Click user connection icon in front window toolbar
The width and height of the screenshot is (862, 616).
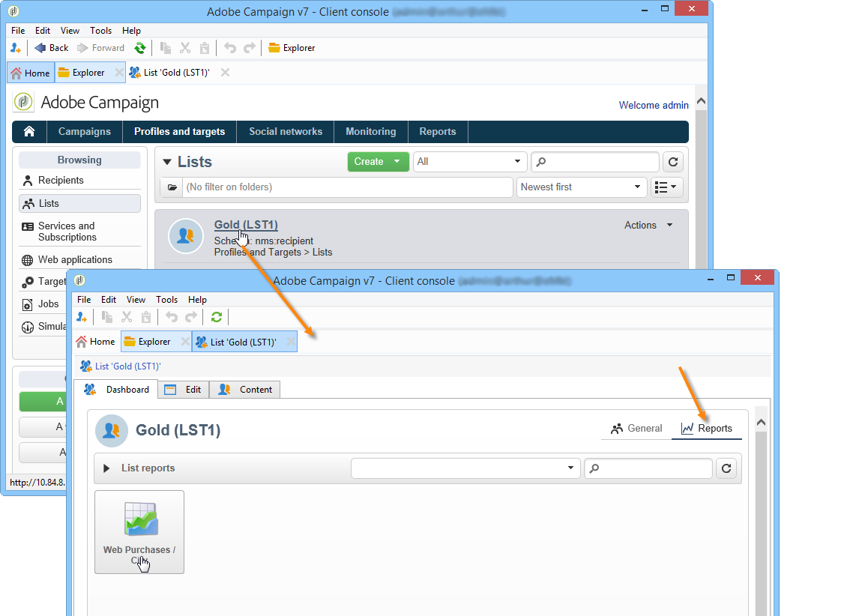(x=82, y=316)
